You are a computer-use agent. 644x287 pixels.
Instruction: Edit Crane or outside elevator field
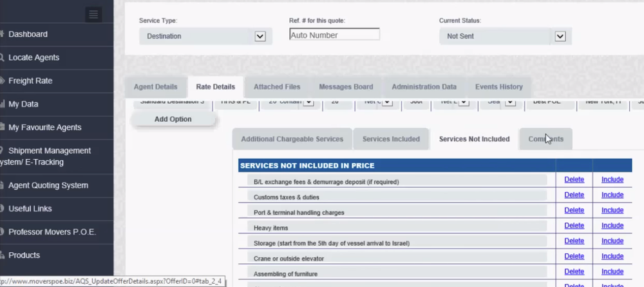tap(397, 257)
